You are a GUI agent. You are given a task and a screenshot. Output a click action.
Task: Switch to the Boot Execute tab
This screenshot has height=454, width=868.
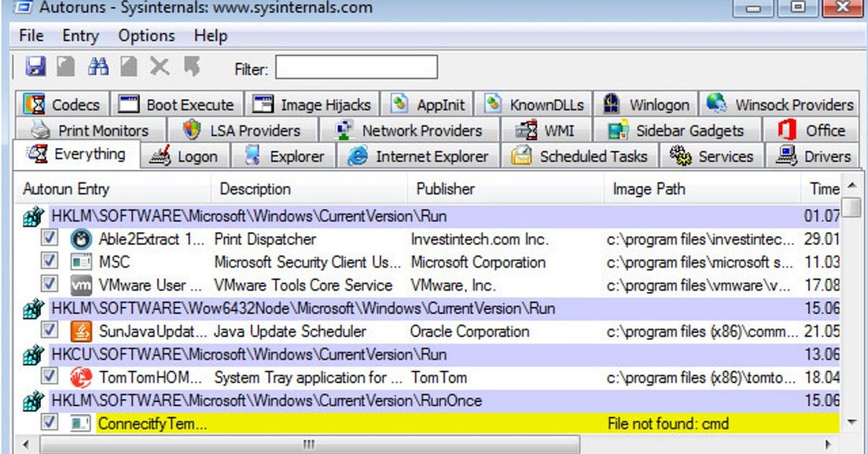(x=177, y=104)
